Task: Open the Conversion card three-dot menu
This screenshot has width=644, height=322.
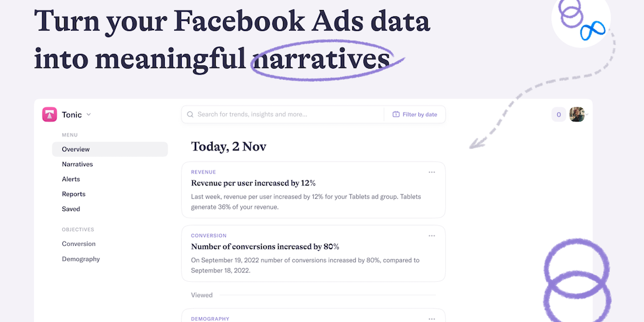Action: [x=431, y=236]
